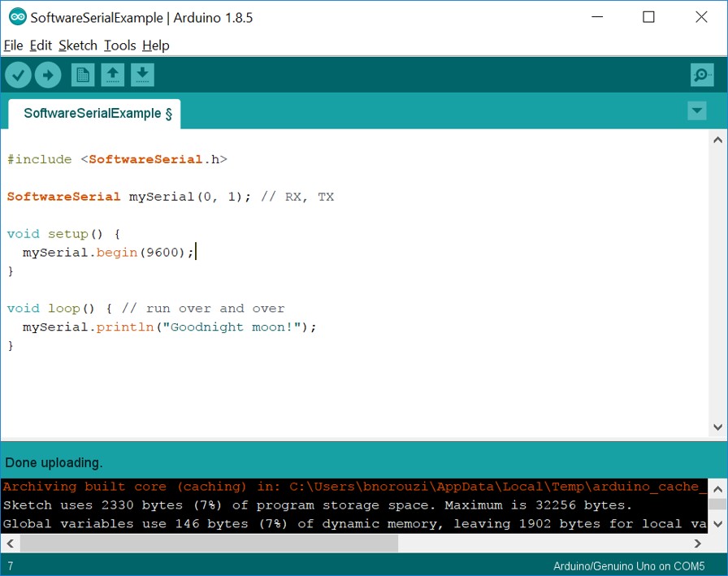Click console horizontal scroll right arrow
The width and height of the screenshot is (728, 576).
(697, 543)
